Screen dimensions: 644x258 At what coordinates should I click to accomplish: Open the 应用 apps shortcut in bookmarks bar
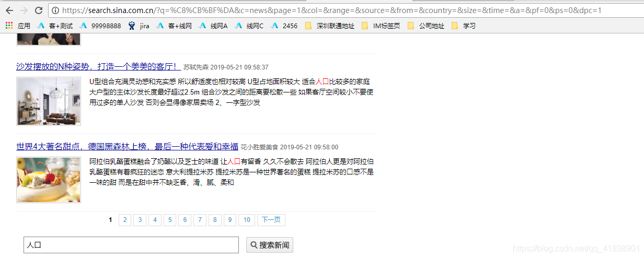[x=18, y=26]
